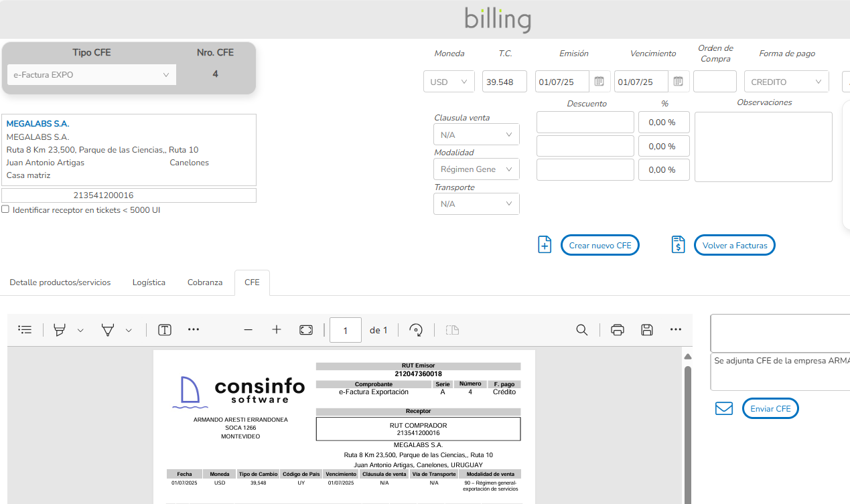Print the CFE document
850x504 pixels.
pos(618,329)
